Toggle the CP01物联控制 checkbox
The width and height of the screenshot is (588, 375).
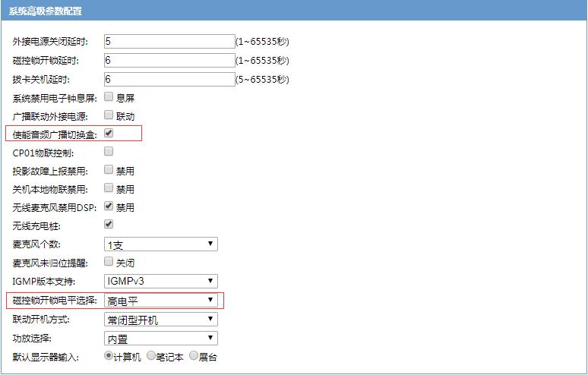coord(109,152)
